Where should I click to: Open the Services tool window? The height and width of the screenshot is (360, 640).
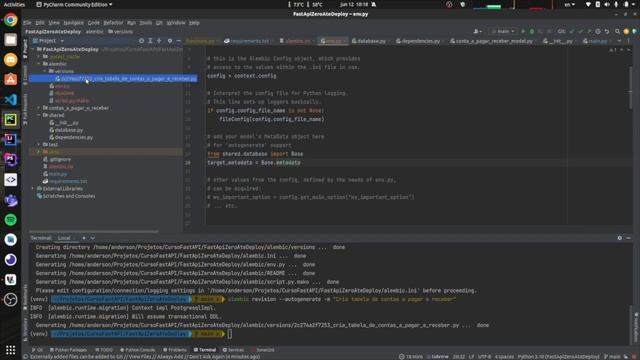233,350
